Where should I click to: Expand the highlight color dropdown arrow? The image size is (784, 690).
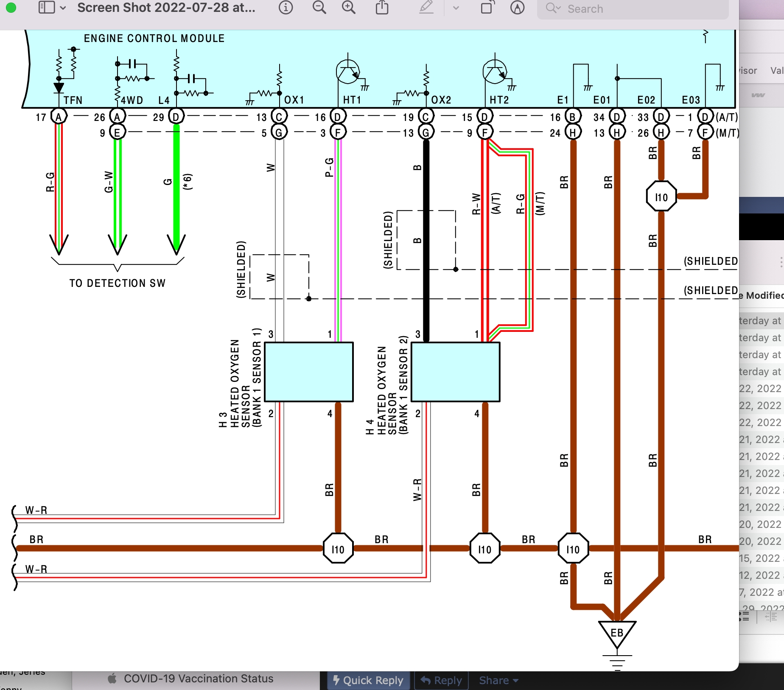[x=456, y=8]
